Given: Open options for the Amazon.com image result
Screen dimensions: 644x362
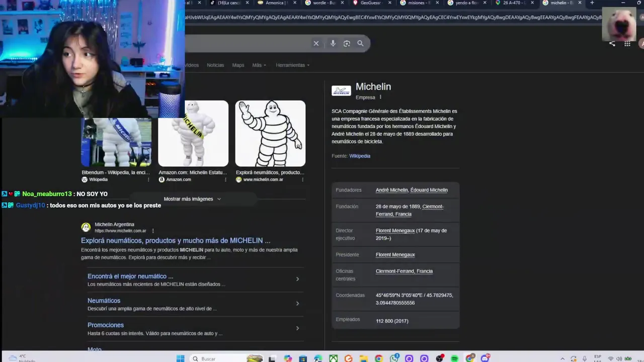Looking at the screenshot, I should 225,179.
